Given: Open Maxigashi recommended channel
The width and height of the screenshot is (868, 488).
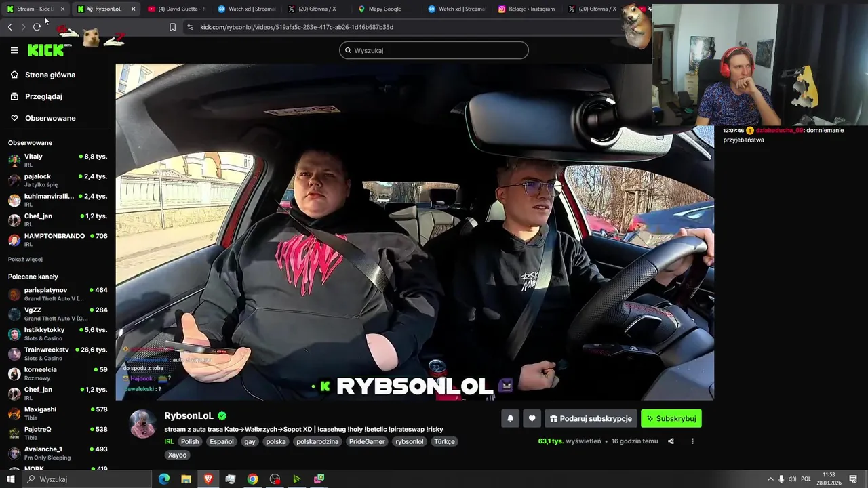Looking at the screenshot, I should click(x=58, y=413).
